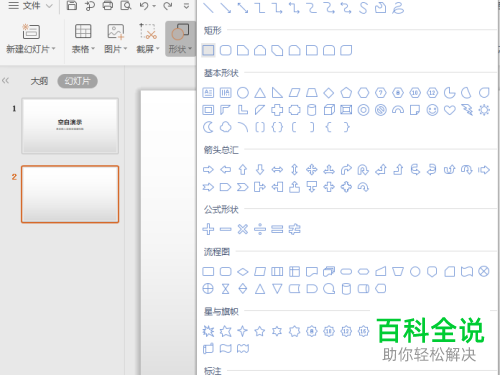Viewport: 500px width, 375px height.
Task: Select slide 1 thumbnail 空白演示
Action: [x=70, y=126]
